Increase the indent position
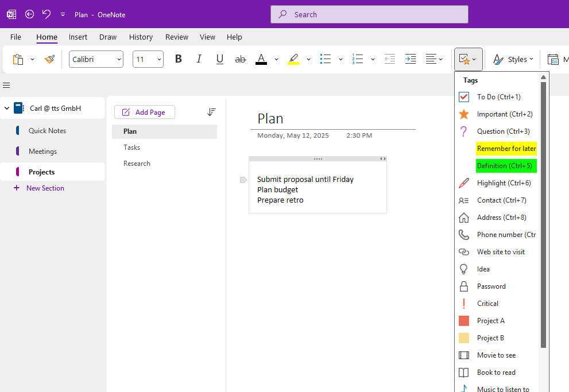 coord(411,59)
